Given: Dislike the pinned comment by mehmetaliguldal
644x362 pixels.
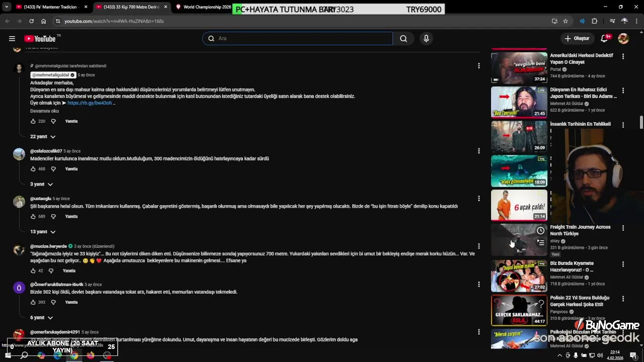Looking at the screenshot, I should coord(53,121).
